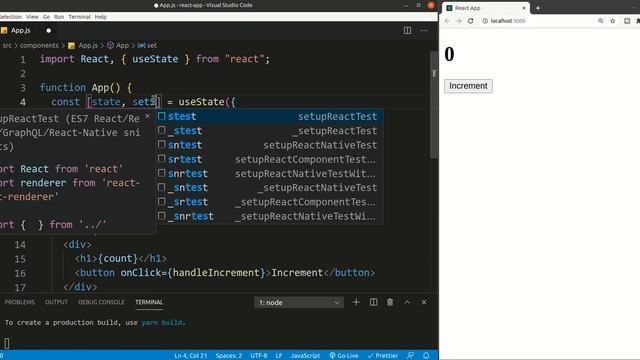The height and width of the screenshot is (360, 640).
Task: Change indentation via Spaces: 2
Action: click(229, 356)
